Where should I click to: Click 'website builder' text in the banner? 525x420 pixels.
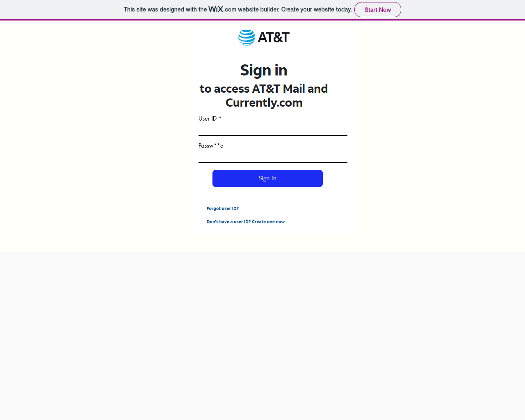(259, 9)
